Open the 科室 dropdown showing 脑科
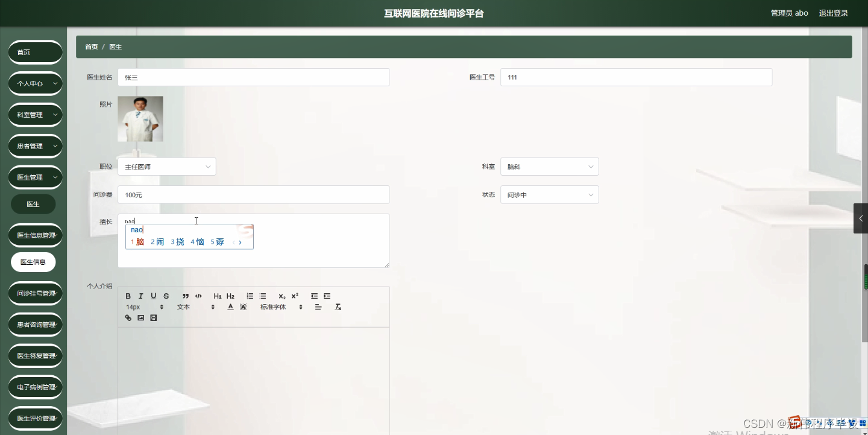Screen dimensions: 868x435 click(x=549, y=166)
